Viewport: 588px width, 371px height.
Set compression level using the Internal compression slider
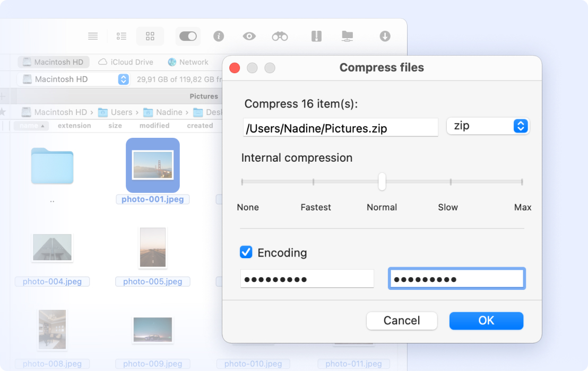tap(382, 182)
